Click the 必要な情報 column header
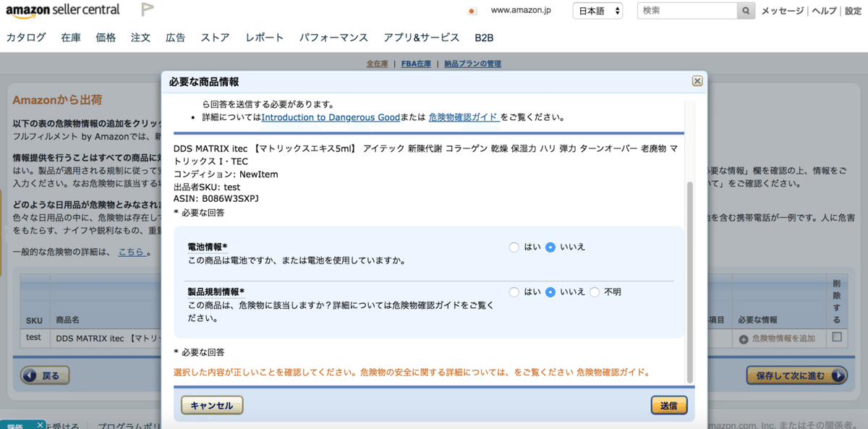 coord(757,320)
